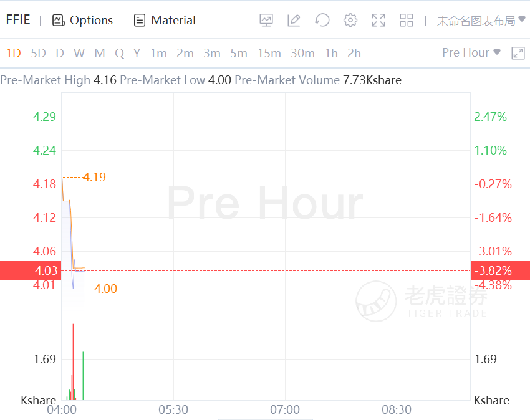This screenshot has height=420, width=530.
Task: Expand the Pre Hour dropdown
Action: 471,53
